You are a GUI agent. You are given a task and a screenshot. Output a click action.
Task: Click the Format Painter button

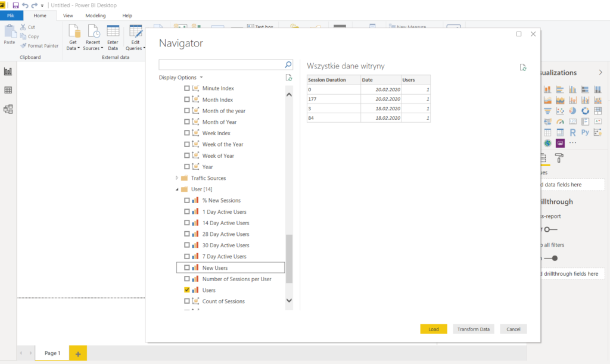(39, 46)
